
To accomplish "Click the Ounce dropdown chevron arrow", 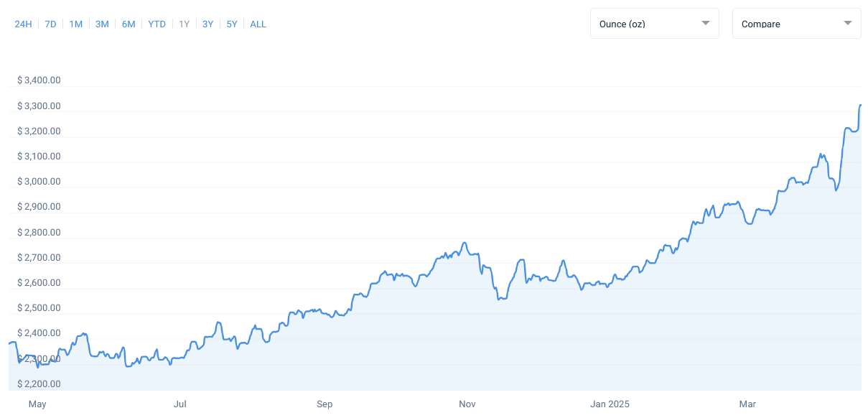I will [x=706, y=23].
